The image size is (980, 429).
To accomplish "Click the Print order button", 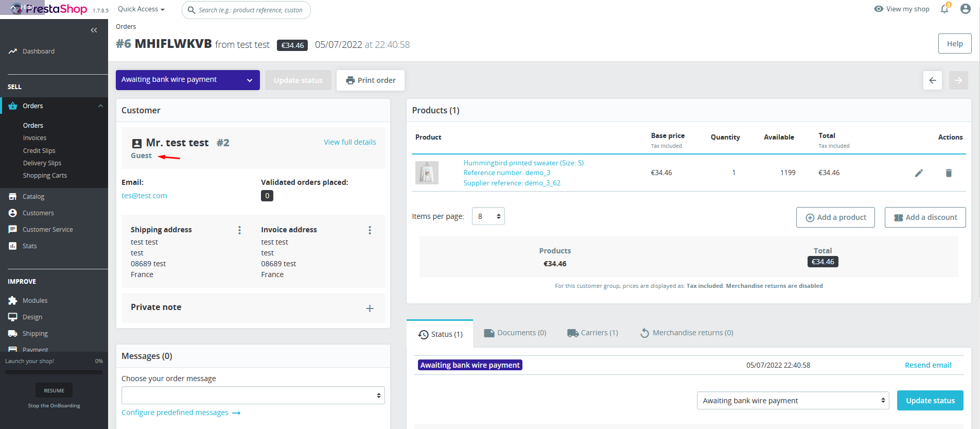I will click(x=371, y=80).
